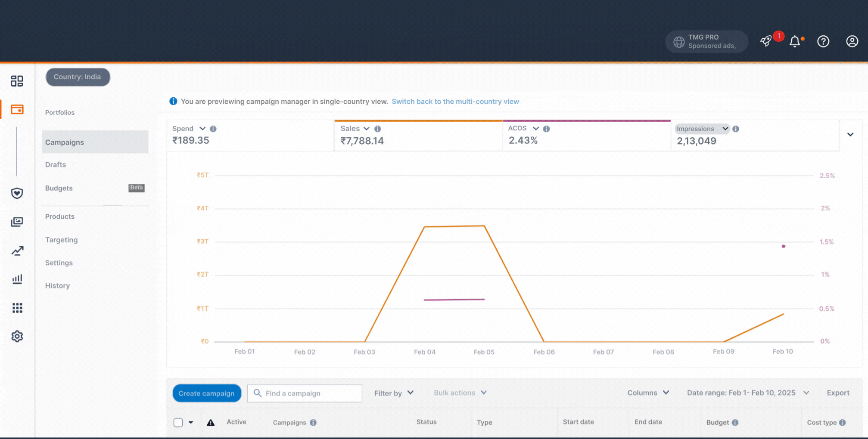Open the brand safety shield icon

pyautogui.click(x=17, y=193)
